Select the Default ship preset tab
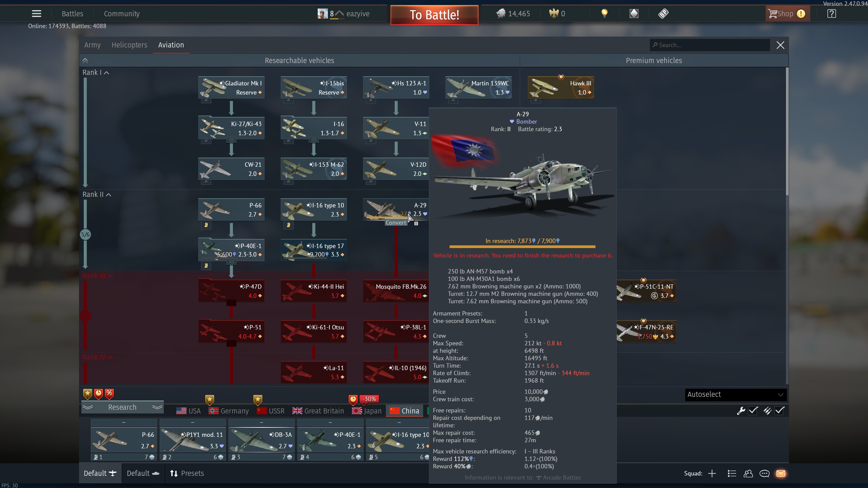This screenshot has width=868, height=488. pos(143,473)
